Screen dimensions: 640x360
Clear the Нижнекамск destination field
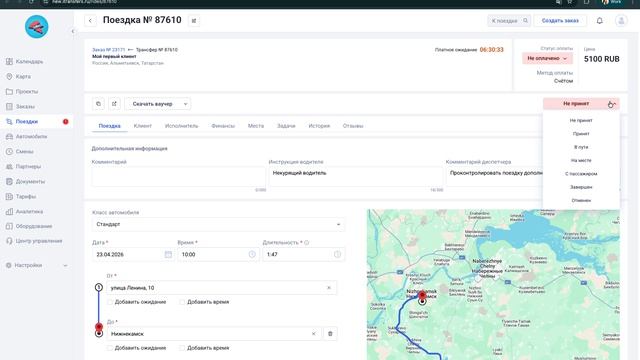[x=313, y=334]
